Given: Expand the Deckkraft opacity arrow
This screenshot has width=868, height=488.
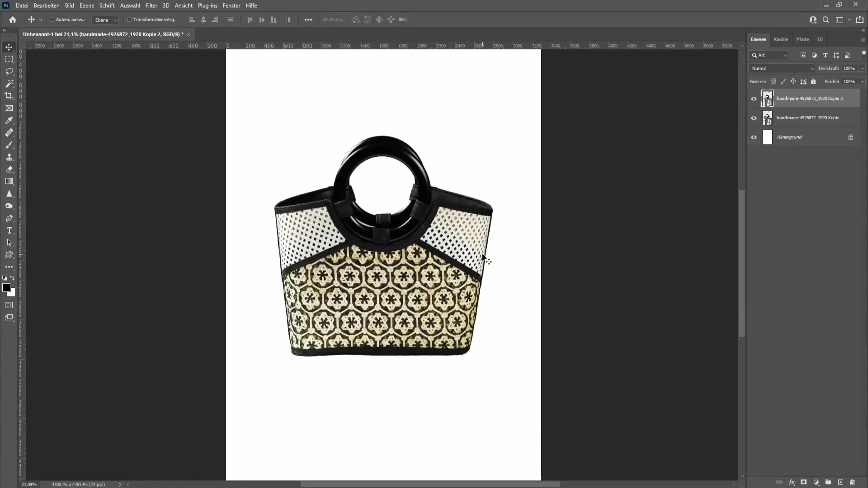Looking at the screenshot, I should point(862,68).
